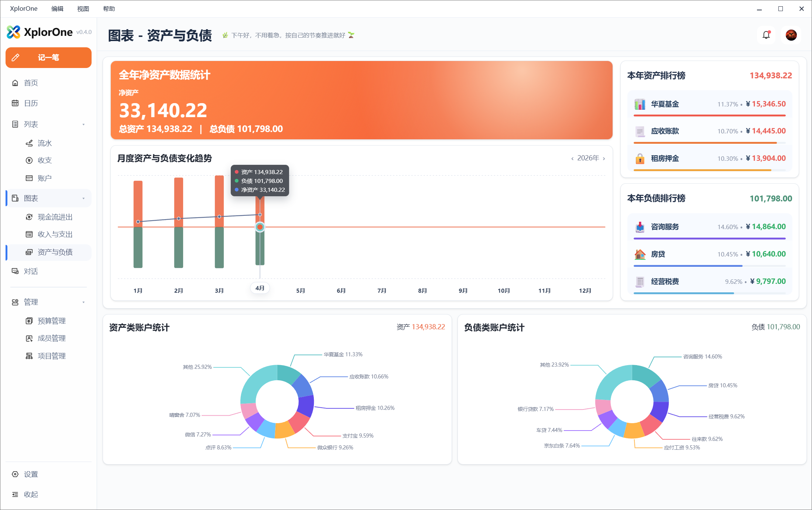This screenshot has width=812, height=510.
Task: Click the 咨询服务 liability progress bar
Action: [709, 238]
